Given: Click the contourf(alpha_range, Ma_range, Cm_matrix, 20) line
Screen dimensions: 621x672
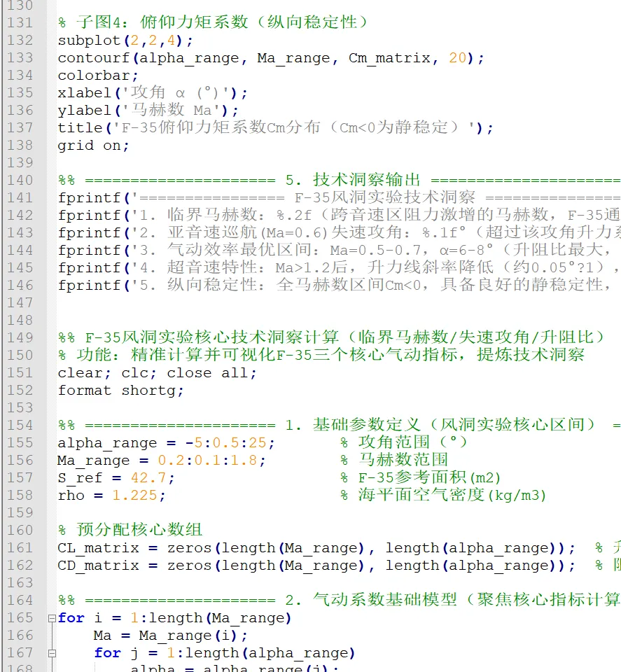Looking at the screenshot, I should 271,58.
